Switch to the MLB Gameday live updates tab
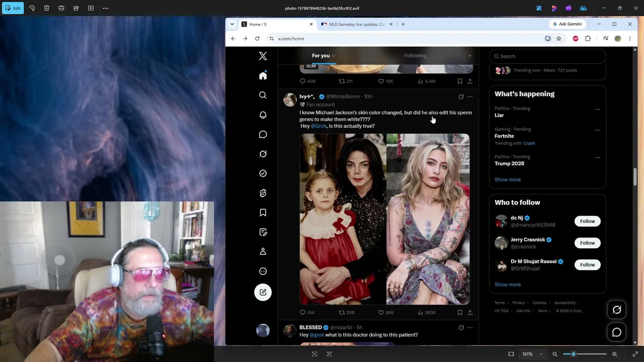This screenshot has height=362, width=644. [x=357, y=24]
